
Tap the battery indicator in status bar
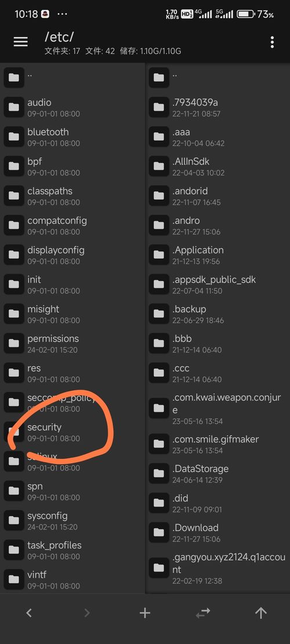coord(246,14)
